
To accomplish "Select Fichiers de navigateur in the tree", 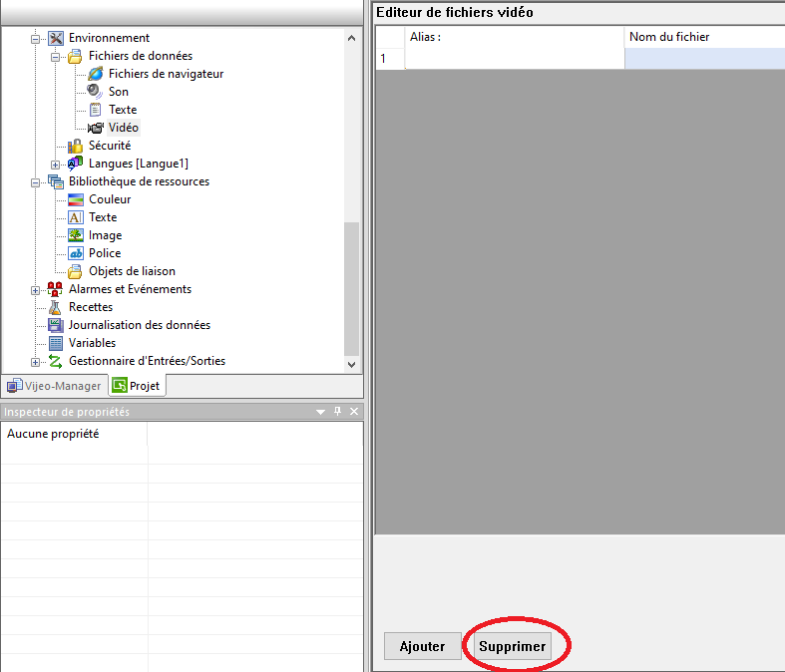I will click(167, 74).
